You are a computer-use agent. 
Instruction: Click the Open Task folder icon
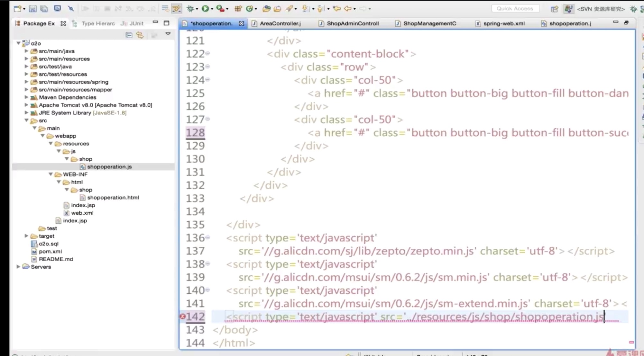coord(277,9)
